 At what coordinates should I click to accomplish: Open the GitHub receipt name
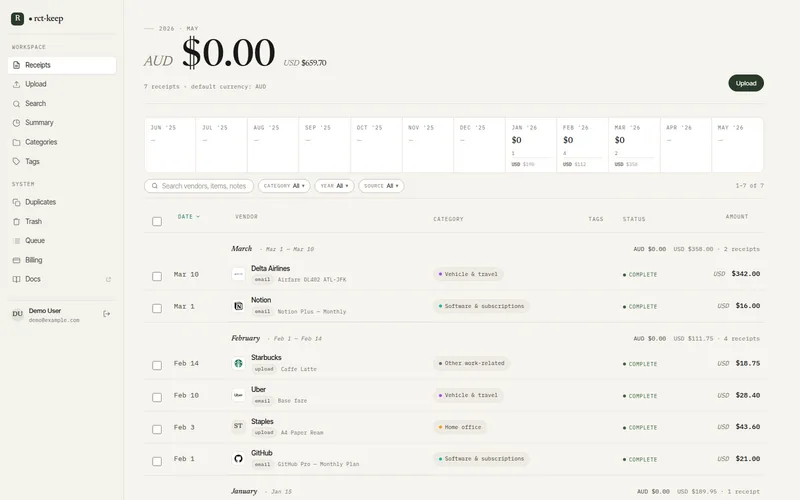click(x=262, y=453)
